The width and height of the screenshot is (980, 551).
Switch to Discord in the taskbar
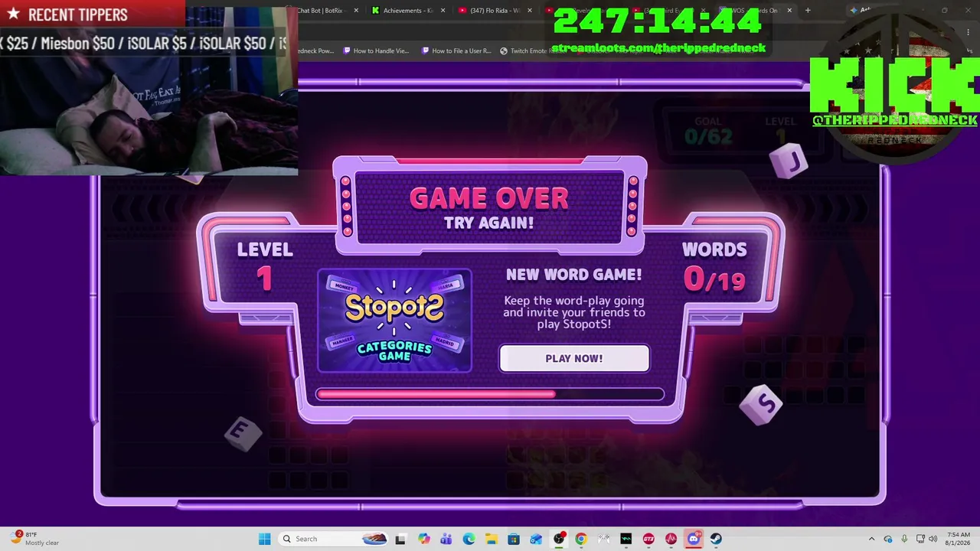(x=694, y=539)
